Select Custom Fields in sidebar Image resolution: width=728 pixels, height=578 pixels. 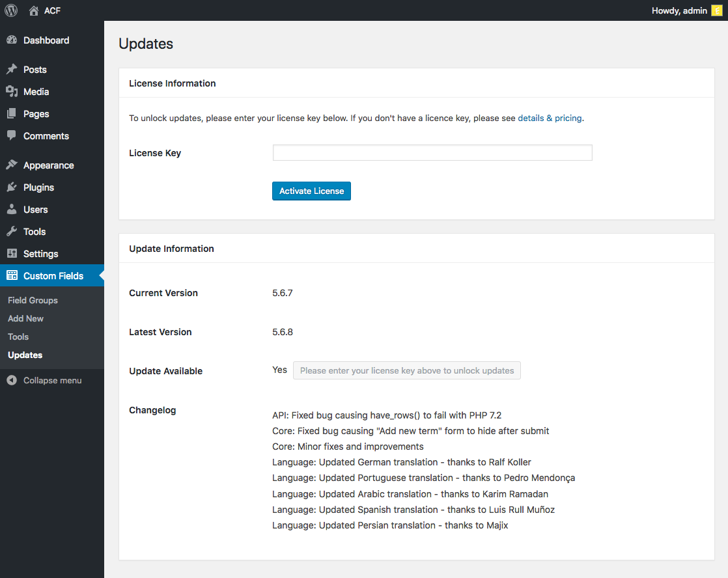tap(52, 276)
